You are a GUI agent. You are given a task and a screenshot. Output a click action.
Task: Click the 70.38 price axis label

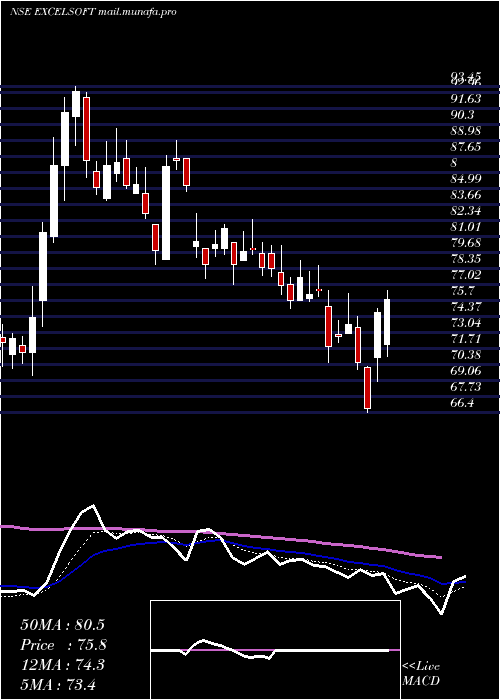pyautogui.click(x=466, y=355)
